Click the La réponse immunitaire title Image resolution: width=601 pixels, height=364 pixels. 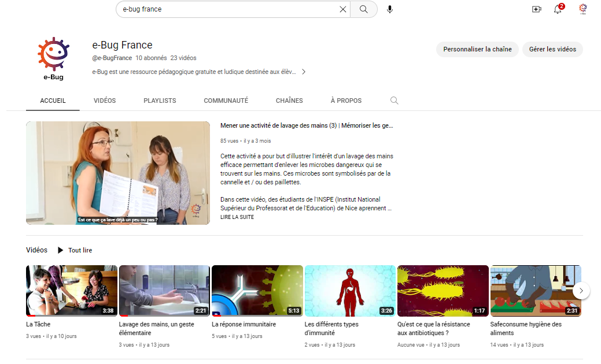[x=244, y=324]
